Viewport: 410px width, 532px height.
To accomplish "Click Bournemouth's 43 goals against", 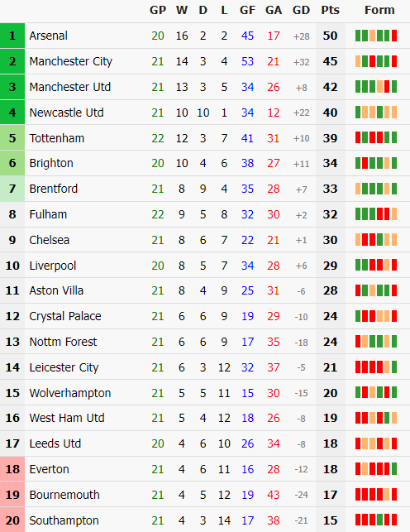I will 273,495.
